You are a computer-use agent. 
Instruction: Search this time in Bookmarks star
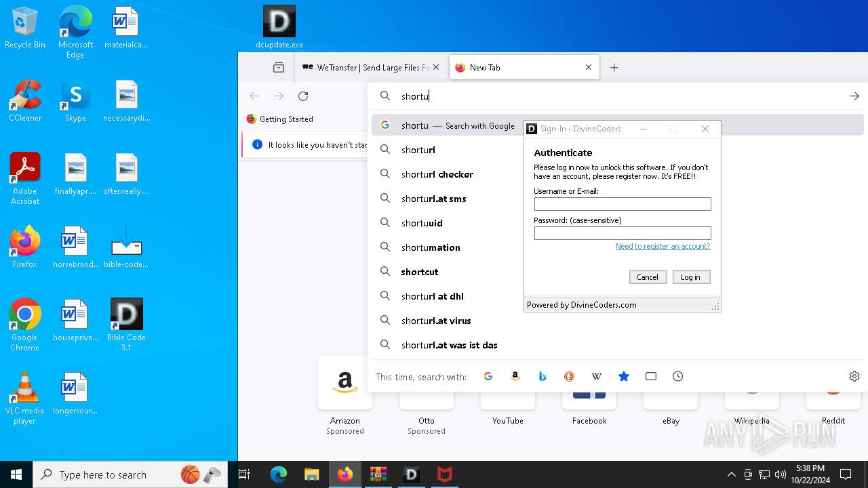click(x=624, y=376)
